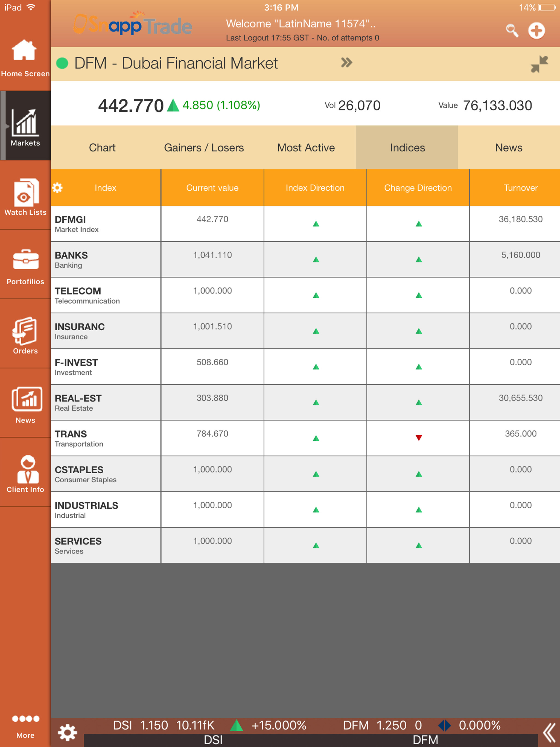Expand DFM market selector double chevron

pyautogui.click(x=346, y=63)
